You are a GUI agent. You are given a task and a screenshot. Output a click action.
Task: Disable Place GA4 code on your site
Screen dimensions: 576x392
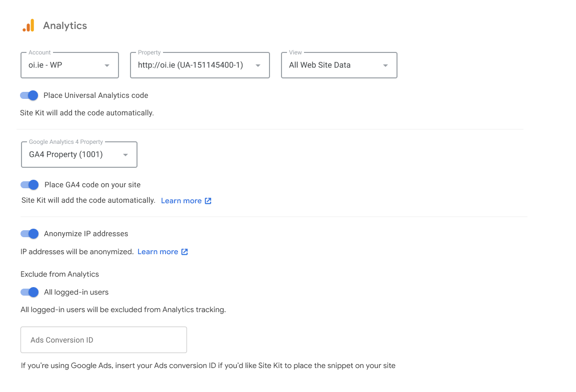30,185
